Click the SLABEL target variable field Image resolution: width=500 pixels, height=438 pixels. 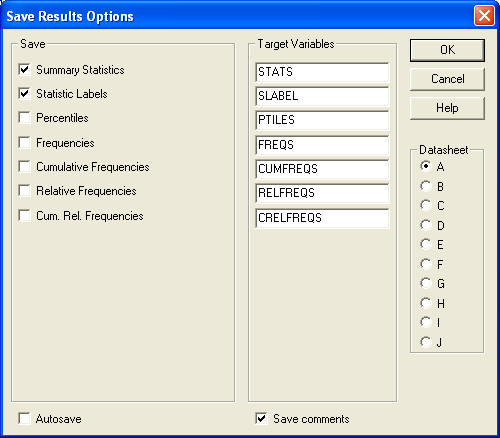click(x=322, y=96)
